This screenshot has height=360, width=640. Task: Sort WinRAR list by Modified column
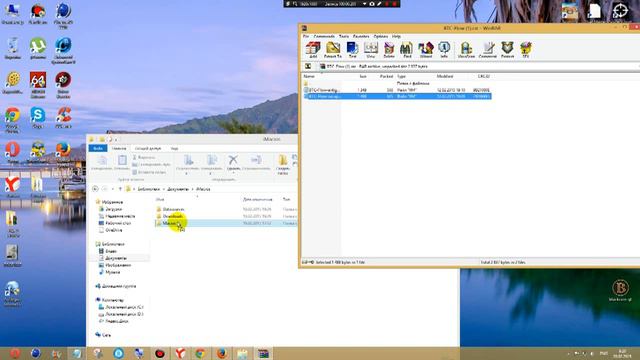pyautogui.click(x=445, y=76)
